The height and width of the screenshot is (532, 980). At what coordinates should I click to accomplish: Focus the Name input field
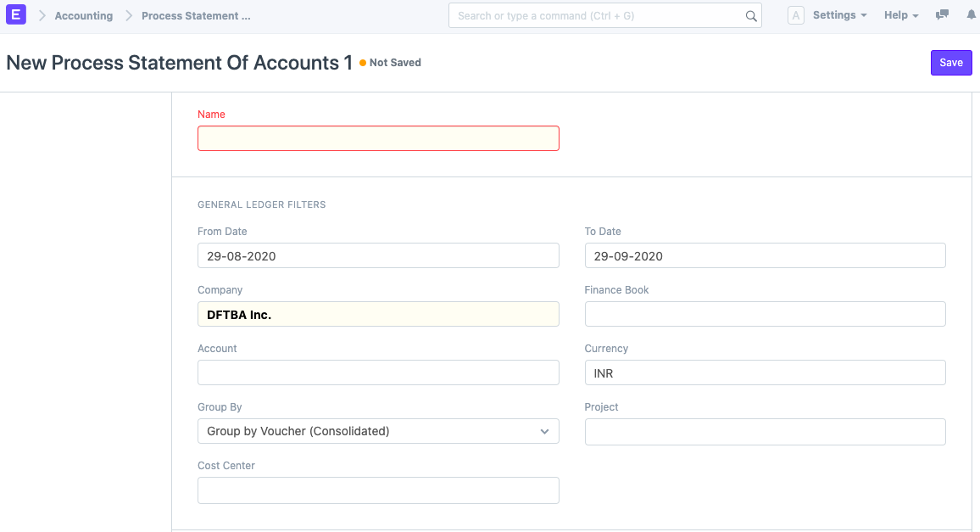[x=378, y=138]
